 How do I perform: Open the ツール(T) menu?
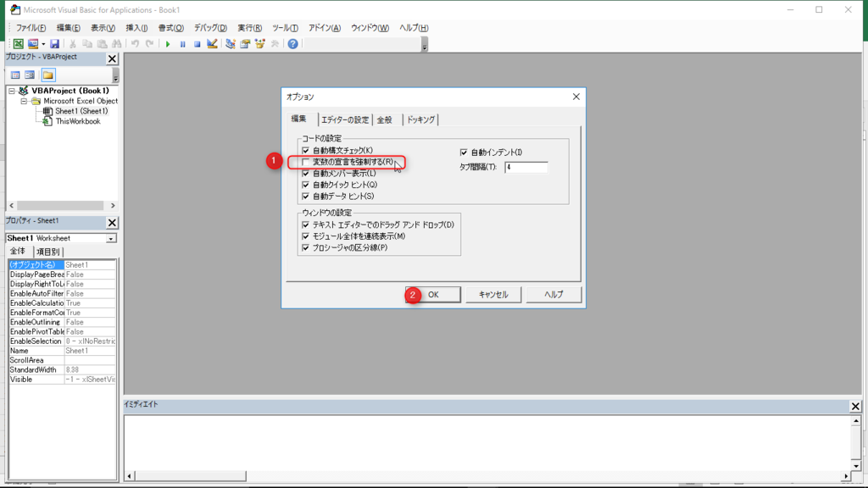tap(285, 28)
